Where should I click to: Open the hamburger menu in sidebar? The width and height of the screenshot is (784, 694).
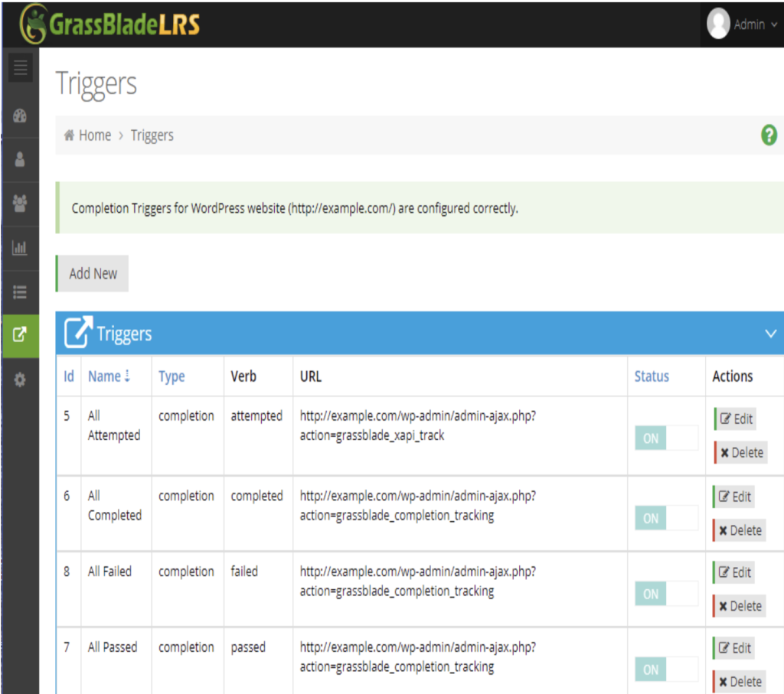(21, 67)
